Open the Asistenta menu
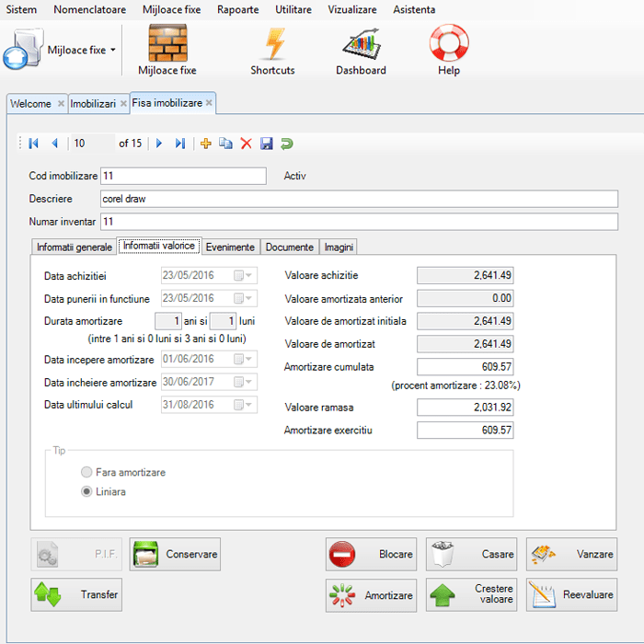The width and height of the screenshot is (644, 644). [x=414, y=9]
